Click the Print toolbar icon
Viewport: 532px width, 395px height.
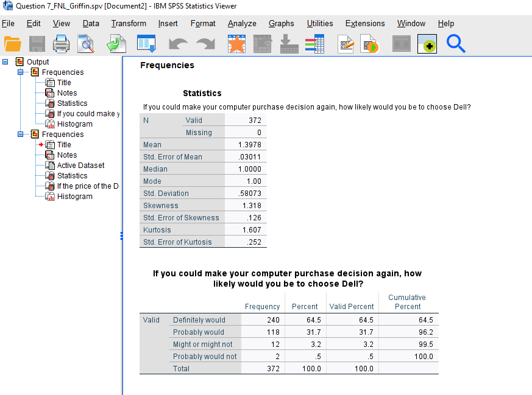[x=62, y=44]
